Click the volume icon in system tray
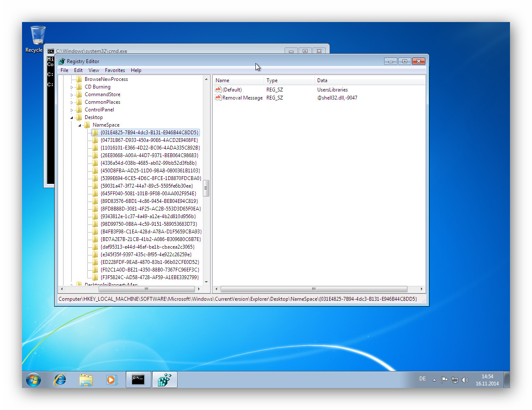The image size is (532, 410). click(x=465, y=380)
